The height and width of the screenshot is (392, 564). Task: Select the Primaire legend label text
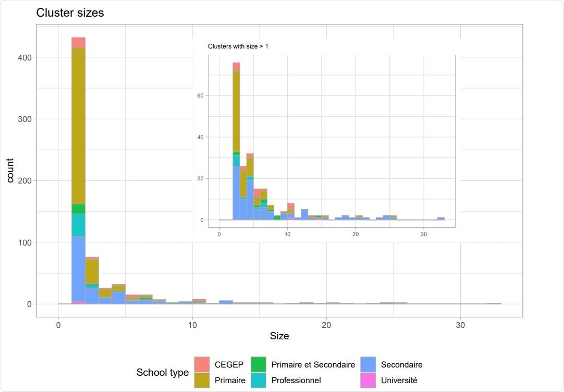pyautogui.click(x=230, y=381)
